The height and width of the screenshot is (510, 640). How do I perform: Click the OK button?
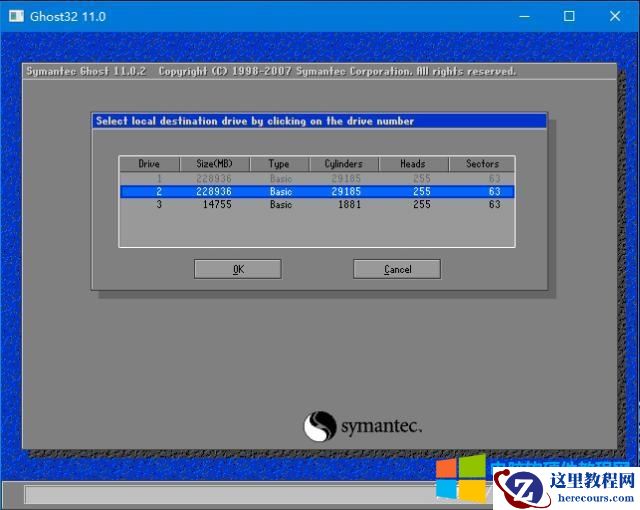point(238,269)
